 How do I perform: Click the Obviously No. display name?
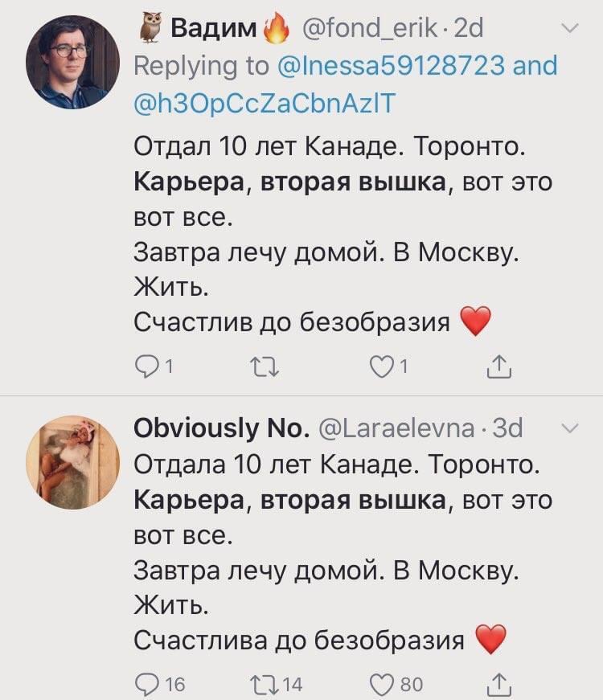click(221, 429)
